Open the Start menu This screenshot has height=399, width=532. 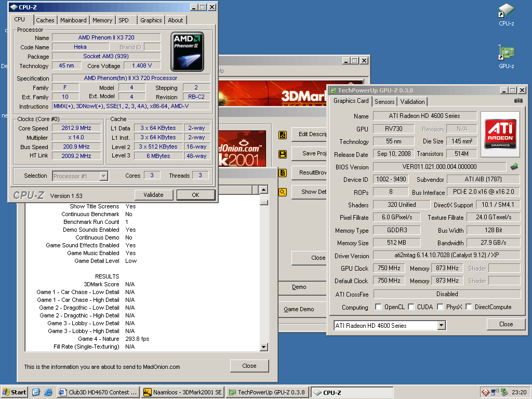(x=14, y=392)
